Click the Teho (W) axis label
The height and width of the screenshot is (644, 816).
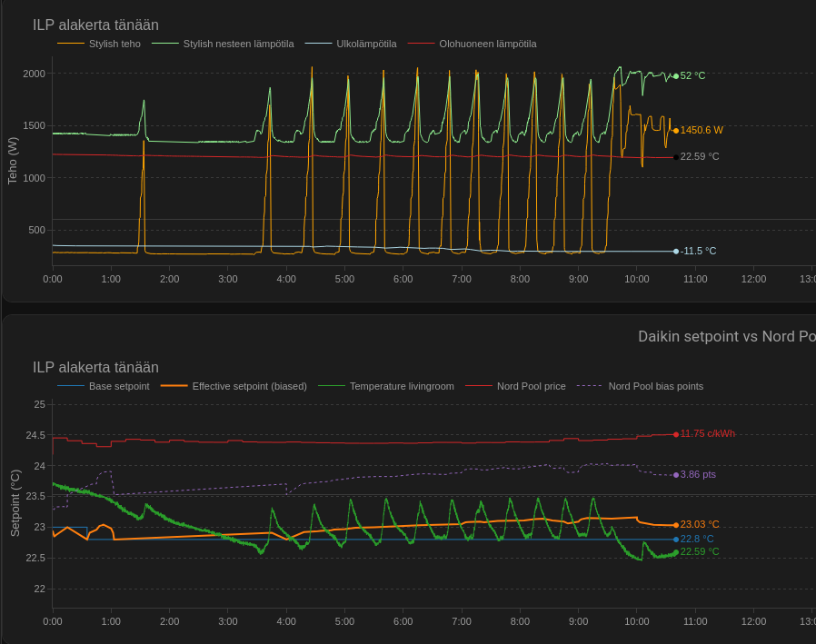click(x=13, y=161)
